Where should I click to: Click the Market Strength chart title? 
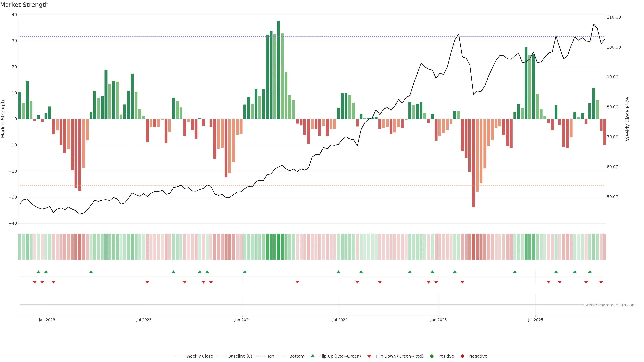pos(24,5)
